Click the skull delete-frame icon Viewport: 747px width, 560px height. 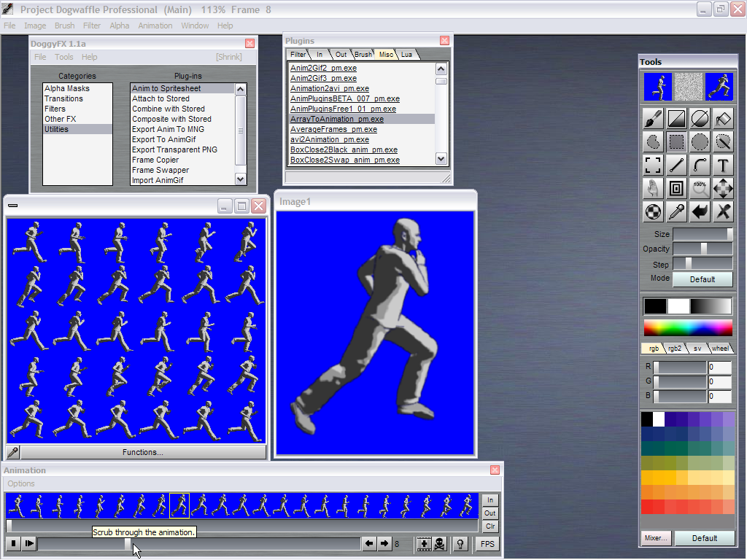tap(440, 544)
